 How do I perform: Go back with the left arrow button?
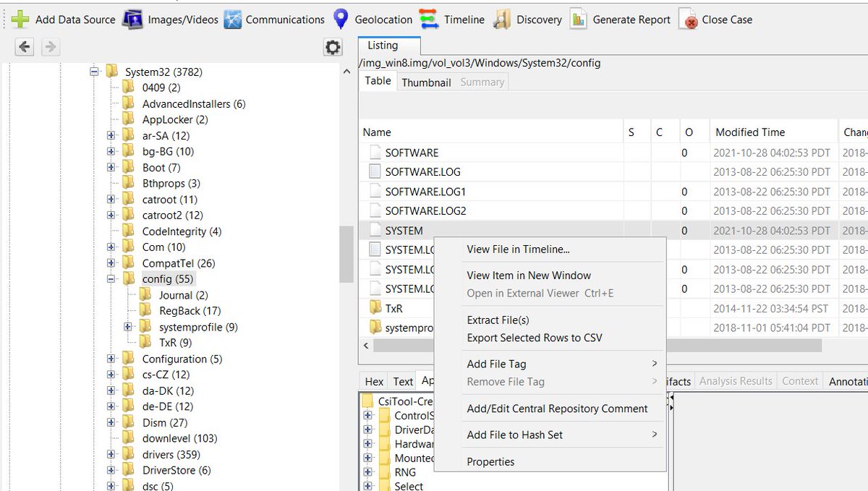(25, 47)
